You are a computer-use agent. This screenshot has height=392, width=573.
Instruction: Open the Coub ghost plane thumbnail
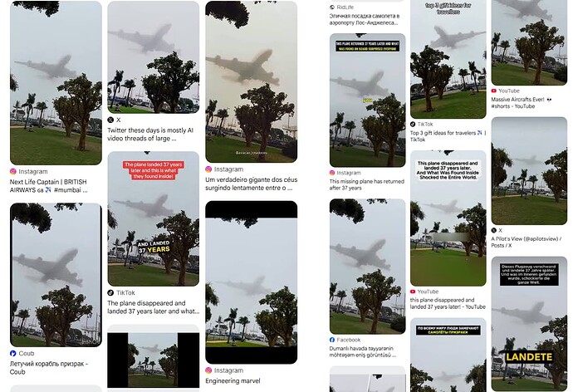point(56,275)
